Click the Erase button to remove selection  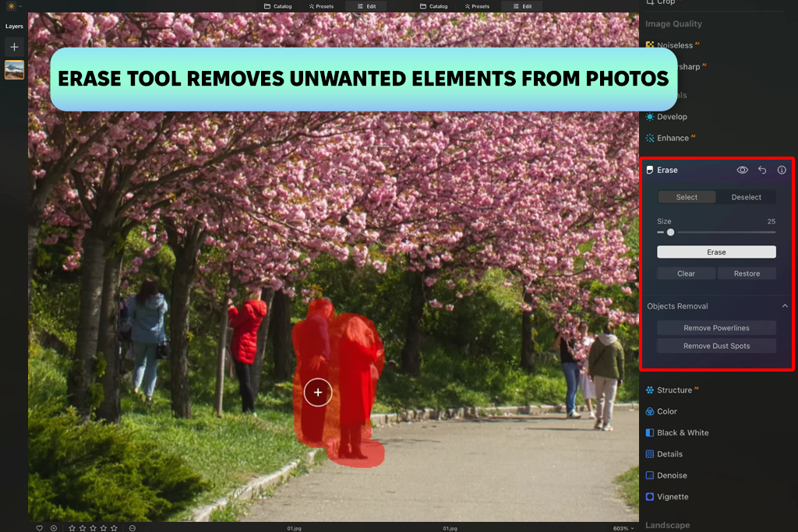pyautogui.click(x=716, y=252)
